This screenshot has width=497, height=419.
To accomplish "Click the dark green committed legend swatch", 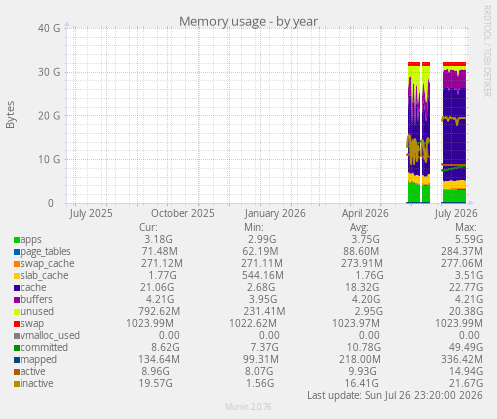I will (x=17, y=348).
